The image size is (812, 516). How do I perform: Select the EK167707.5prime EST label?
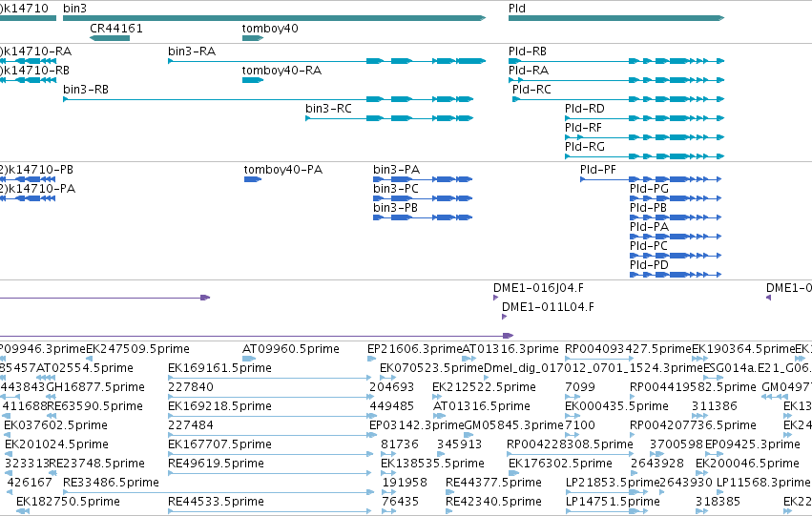pos(219,445)
